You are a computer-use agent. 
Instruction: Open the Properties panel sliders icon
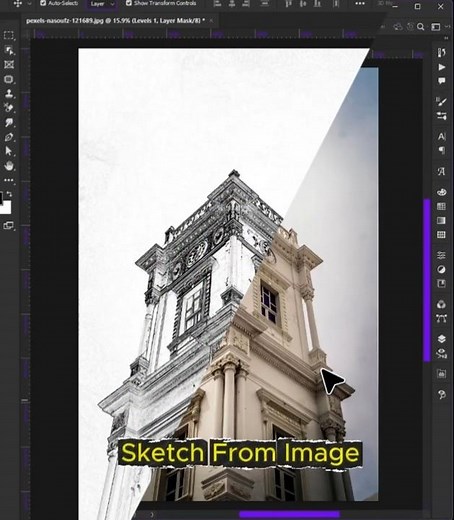[441, 255]
